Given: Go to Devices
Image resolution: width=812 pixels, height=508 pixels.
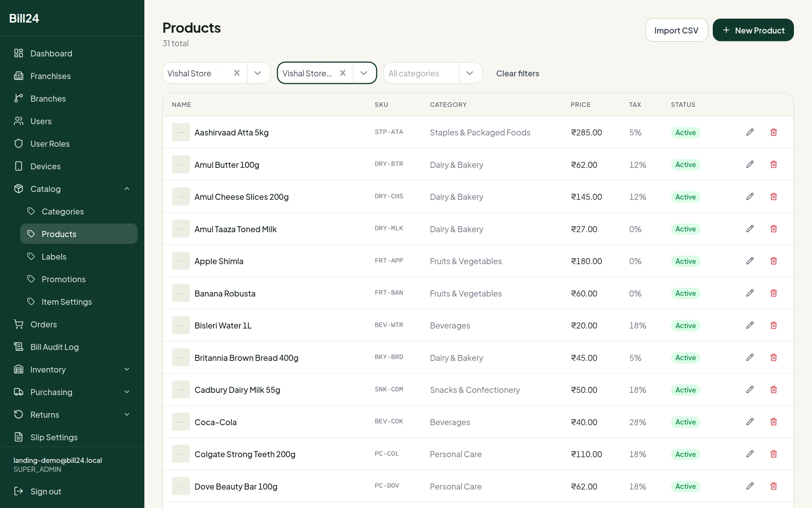Looking at the screenshot, I should [72, 166].
